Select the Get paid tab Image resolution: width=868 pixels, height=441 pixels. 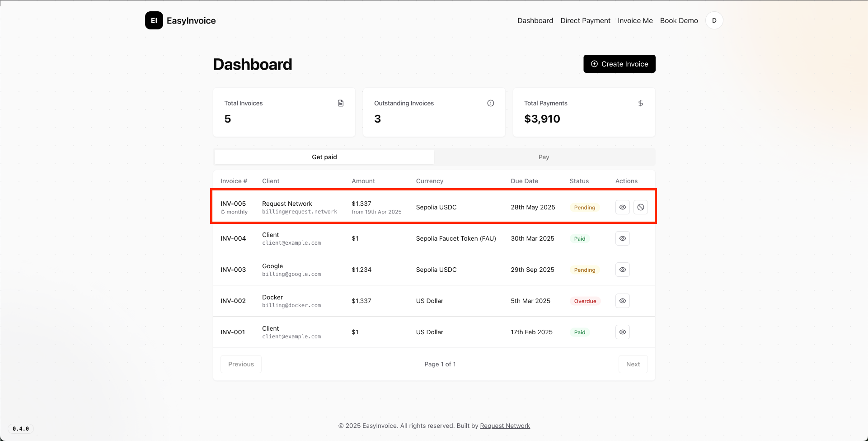(324, 157)
